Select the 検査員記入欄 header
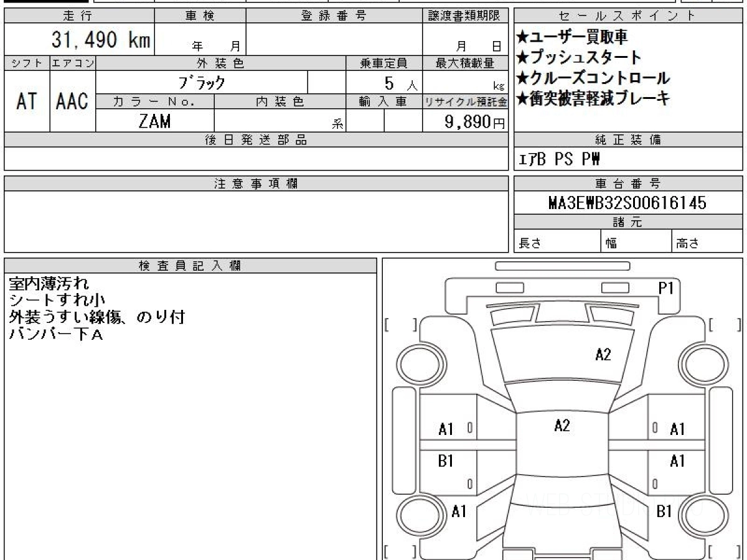 click(x=190, y=266)
